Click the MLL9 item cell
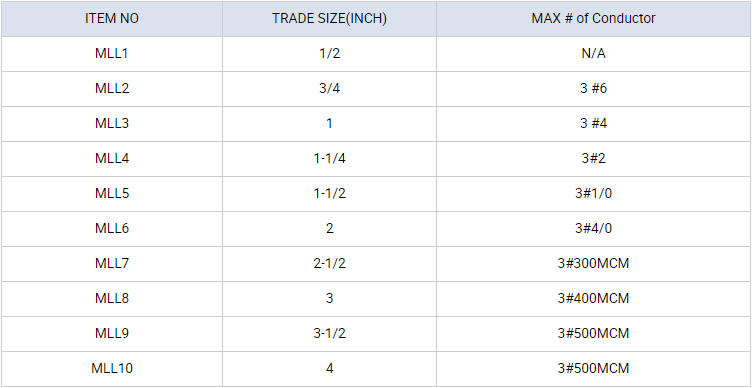The height and width of the screenshot is (388, 752). [x=112, y=334]
